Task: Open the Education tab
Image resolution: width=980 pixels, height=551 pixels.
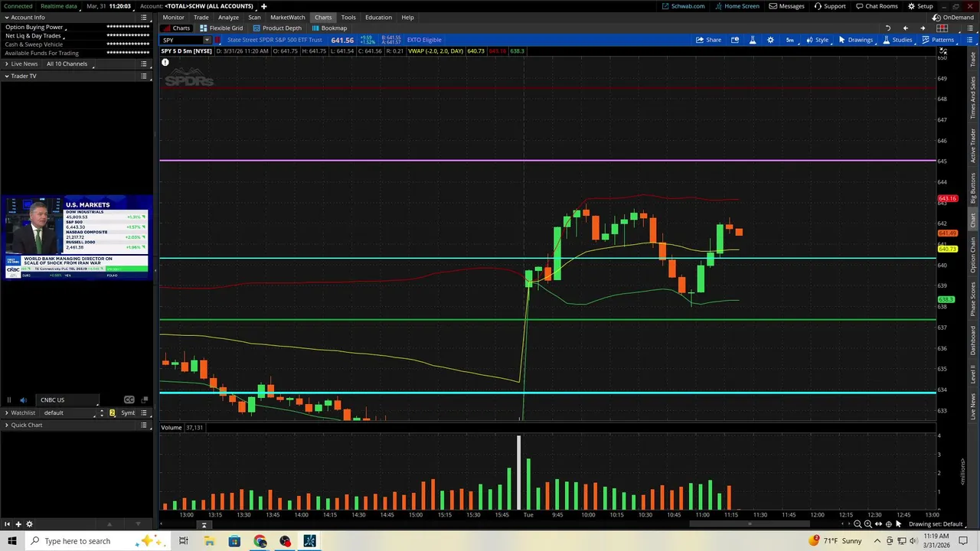Action: point(378,17)
